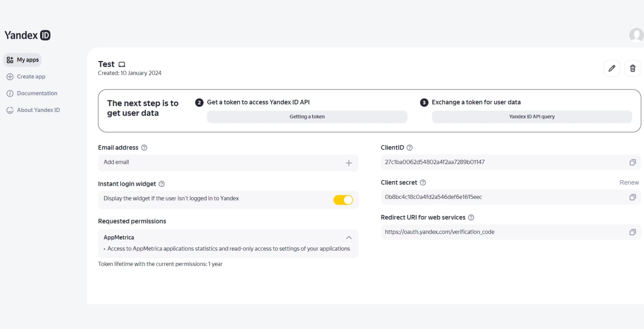Click the help icon next to ClientID

(x=409, y=148)
